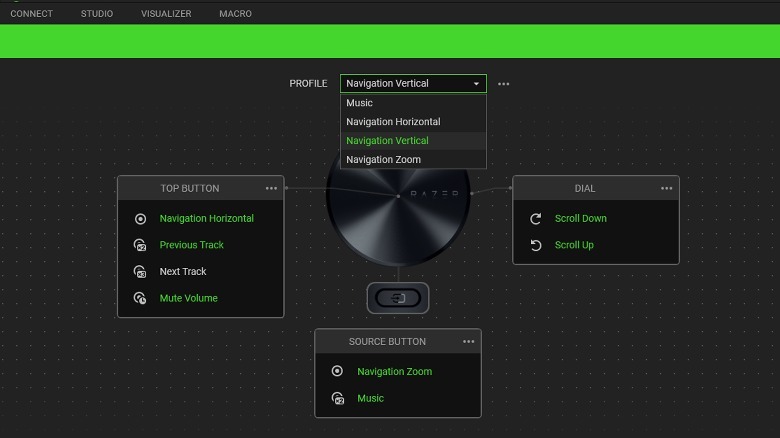Click the counter-clockwise rotate icon for Scroll Up
This screenshot has height=438, width=780.
[x=536, y=245]
